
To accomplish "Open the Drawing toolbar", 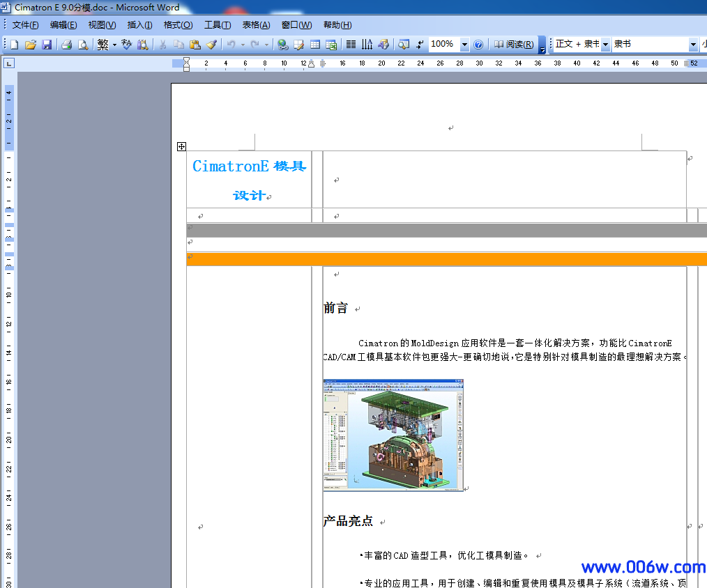I will 383,45.
